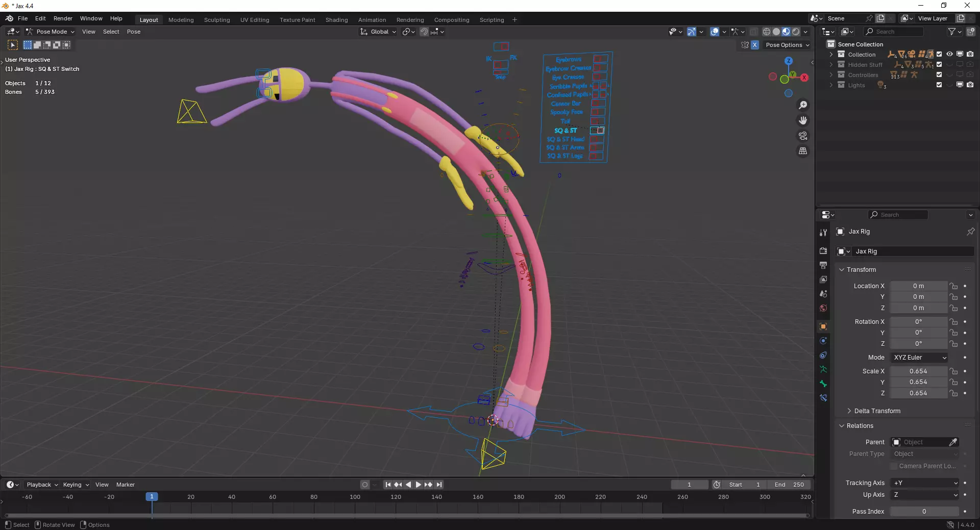Toggle X-axis mirror in pose header

coord(754,45)
